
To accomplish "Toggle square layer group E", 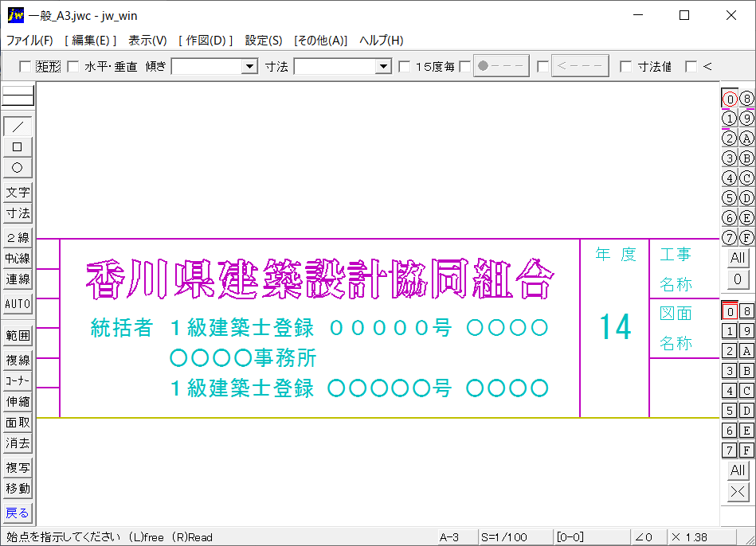I will [x=746, y=431].
